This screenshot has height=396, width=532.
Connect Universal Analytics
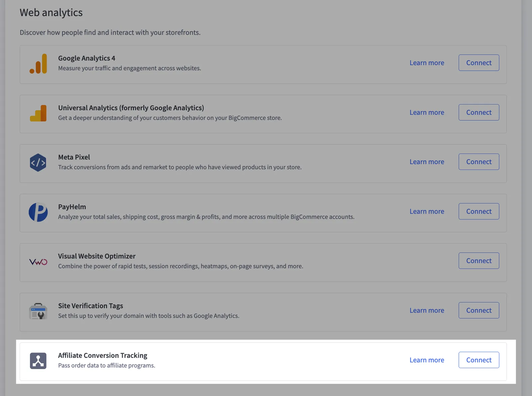[479, 112]
